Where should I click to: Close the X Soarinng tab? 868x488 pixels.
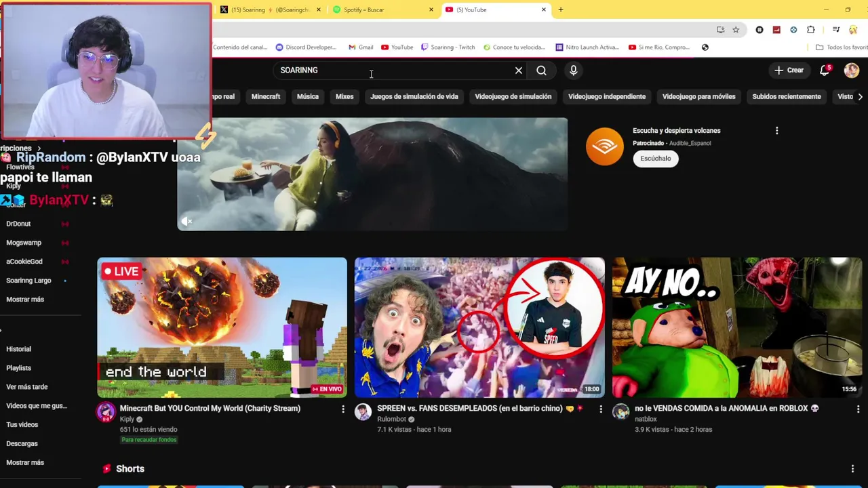click(x=318, y=9)
